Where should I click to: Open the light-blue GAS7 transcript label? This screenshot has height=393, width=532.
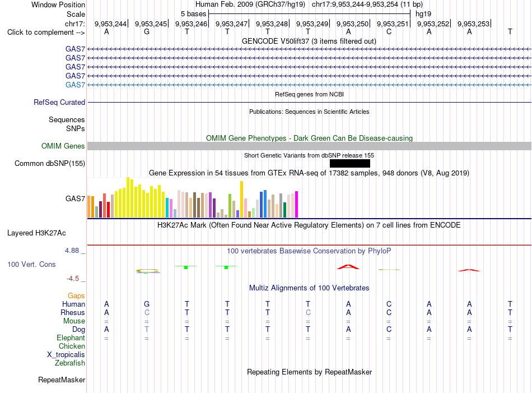tap(76, 85)
